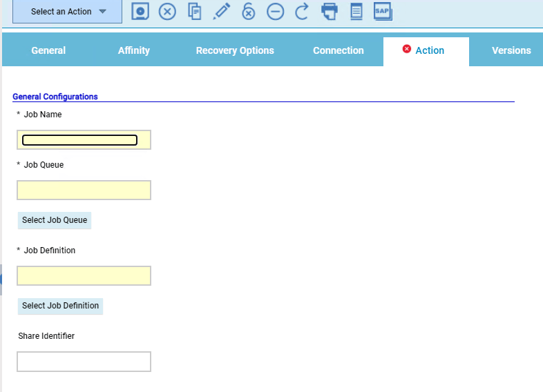This screenshot has height=392, width=543.
Task: Click into the Job Name field
Action: pyautogui.click(x=84, y=140)
